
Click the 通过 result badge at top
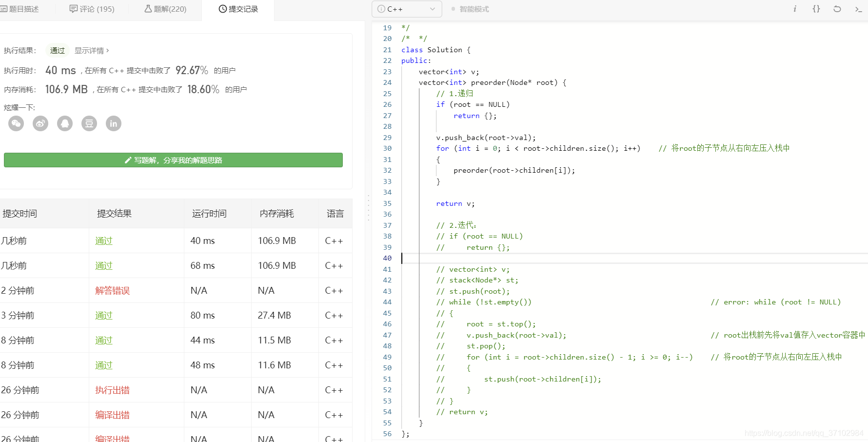click(57, 50)
